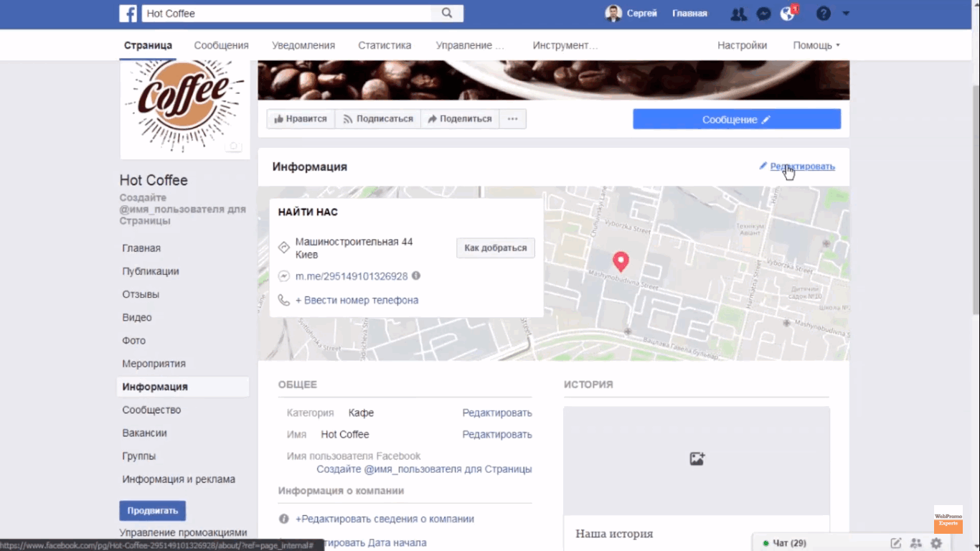Switch to the Страница tab
980x551 pixels.
point(148,45)
